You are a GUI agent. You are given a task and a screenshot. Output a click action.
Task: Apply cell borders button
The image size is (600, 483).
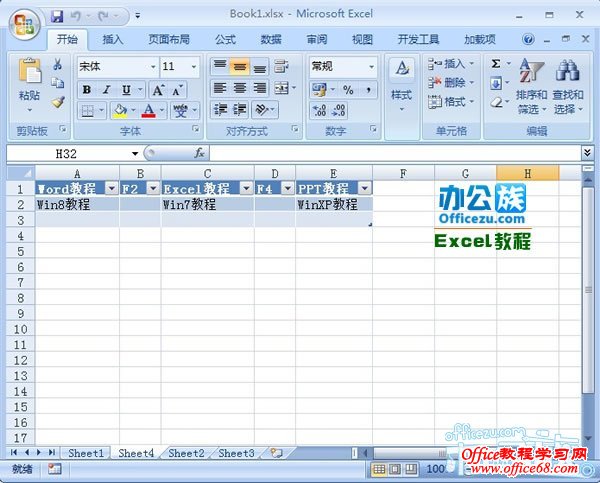[88, 111]
